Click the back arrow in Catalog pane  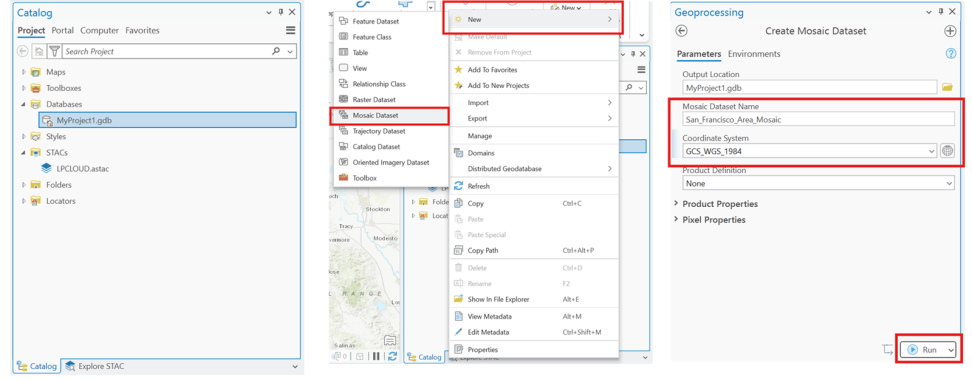[x=22, y=52]
